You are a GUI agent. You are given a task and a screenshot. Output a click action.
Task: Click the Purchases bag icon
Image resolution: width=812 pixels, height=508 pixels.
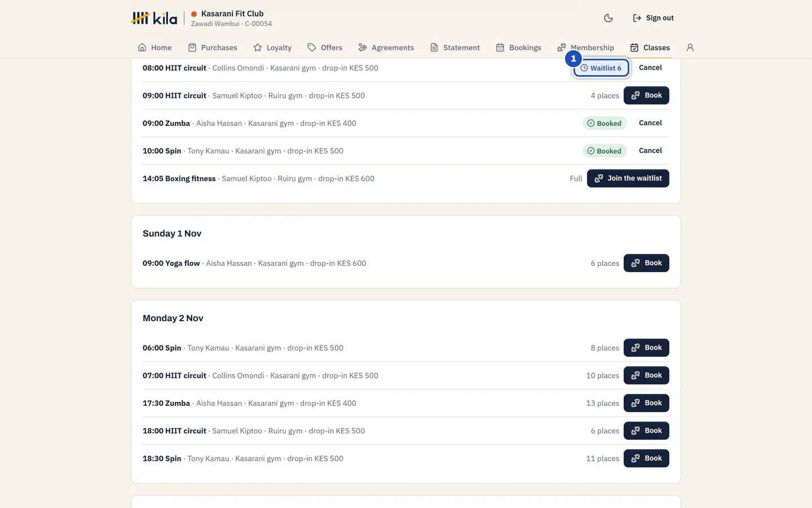click(x=192, y=47)
